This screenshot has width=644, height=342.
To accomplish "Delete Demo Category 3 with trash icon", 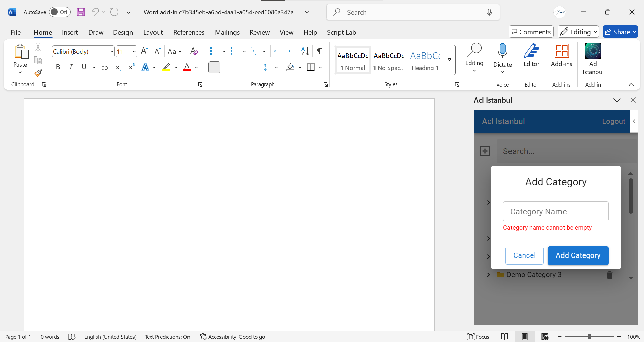I will (609, 275).
